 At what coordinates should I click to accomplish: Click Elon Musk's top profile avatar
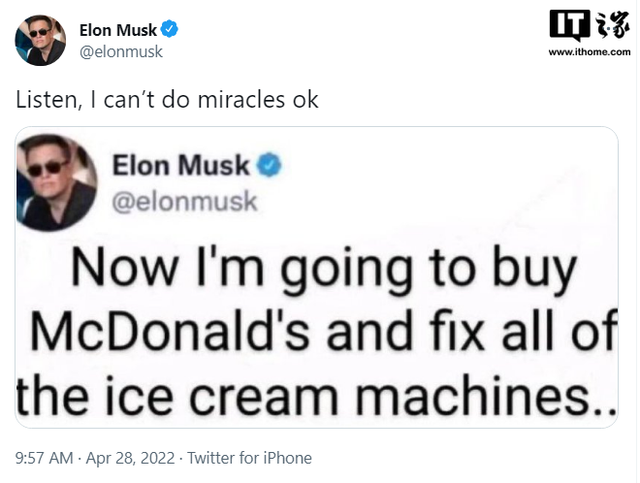coord(40,40)
